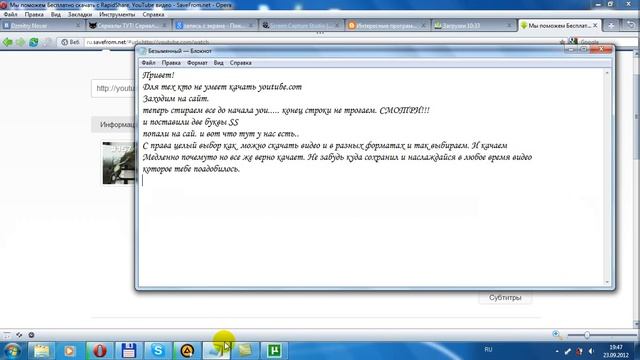Open Opera's Инструменты menu
Image resolution: width=640 pixels, height=360 pixels.
tap(117, 14)
